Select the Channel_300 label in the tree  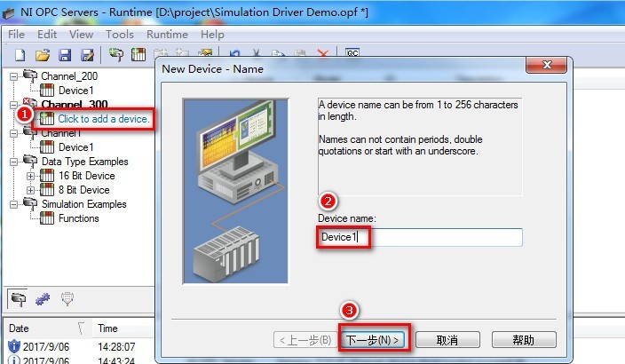pos(75,104)
